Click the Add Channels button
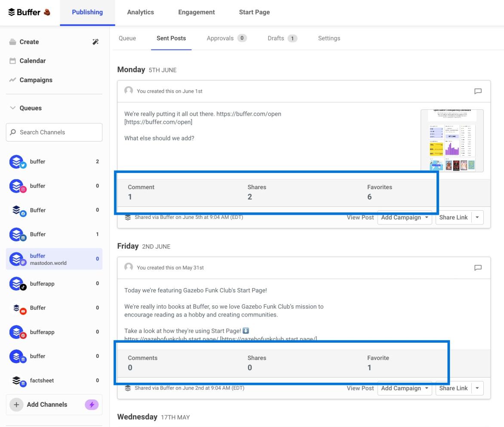504x427 pixels. (x=54, y=405)
